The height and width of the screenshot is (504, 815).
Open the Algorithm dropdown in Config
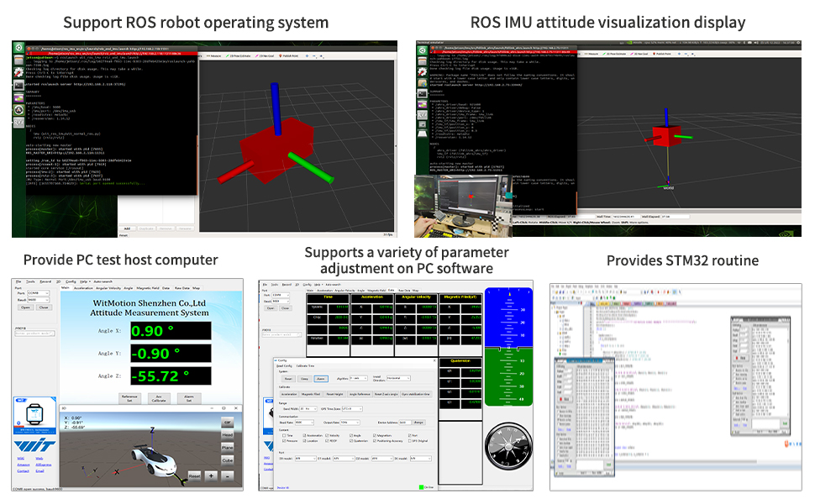coord(359,379)
